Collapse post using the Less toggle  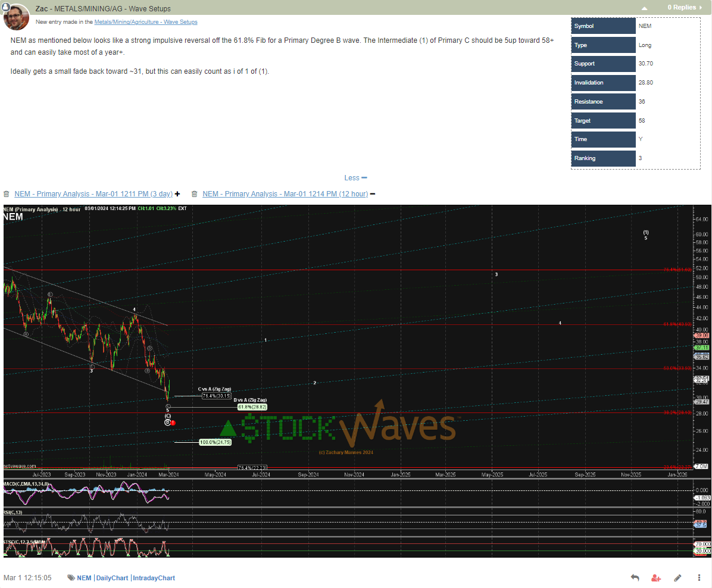(x=355, y=178)
